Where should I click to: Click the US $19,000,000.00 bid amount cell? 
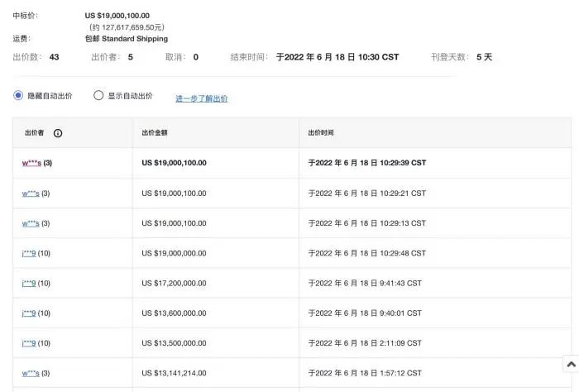click(174, 253)
